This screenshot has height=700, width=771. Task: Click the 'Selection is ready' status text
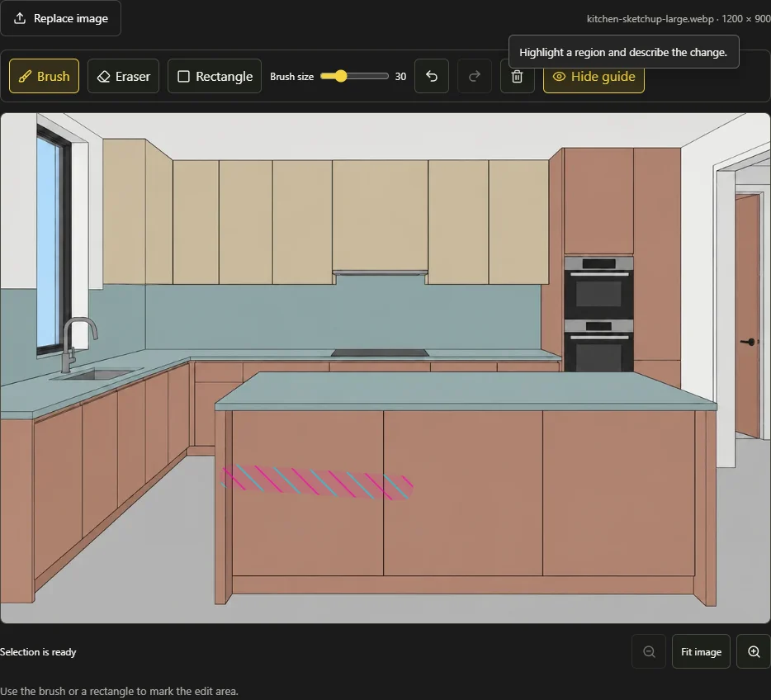38,652
